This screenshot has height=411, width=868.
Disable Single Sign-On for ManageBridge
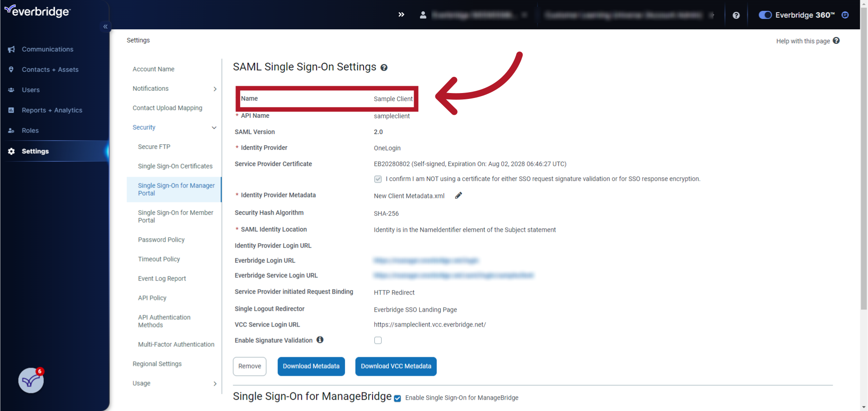tap(397, 398)
